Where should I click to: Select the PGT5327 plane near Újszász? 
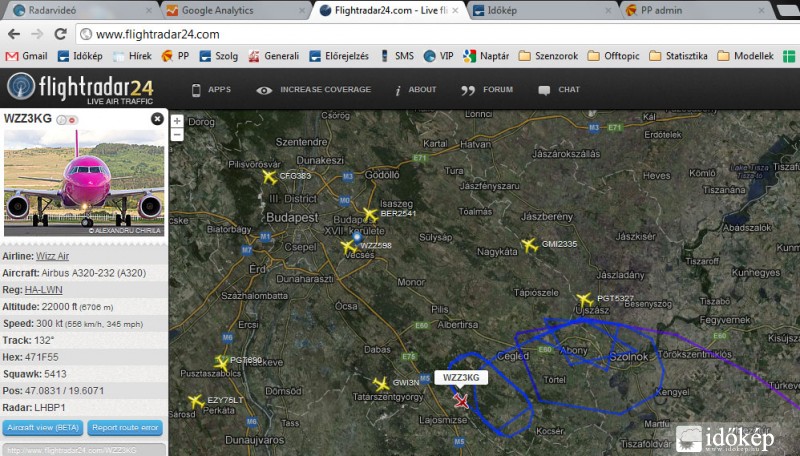point(585,300)
